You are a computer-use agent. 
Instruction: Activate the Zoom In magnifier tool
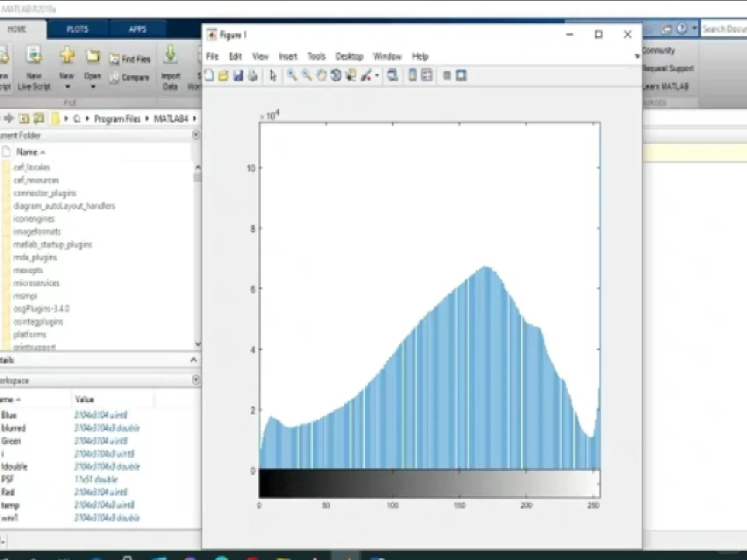292,76
